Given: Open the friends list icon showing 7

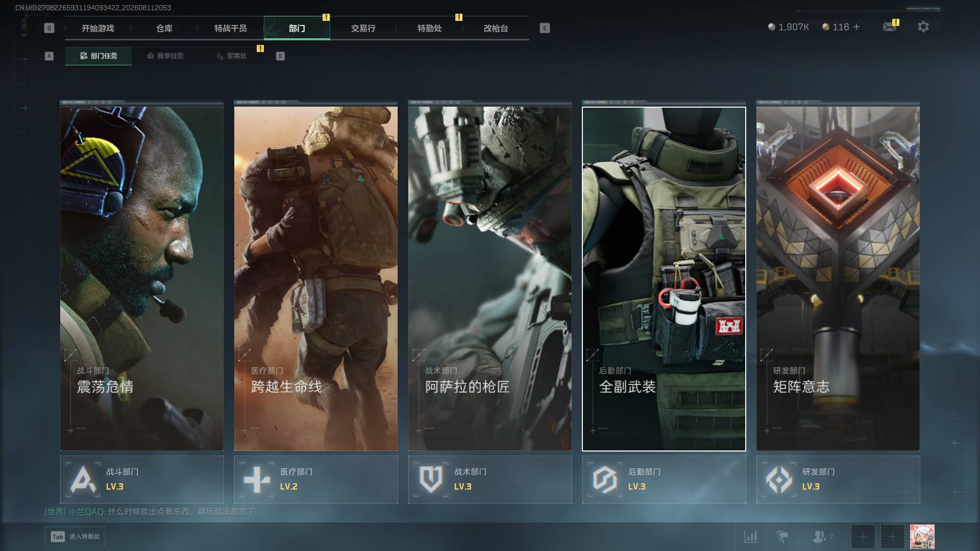Looking at the screenshot, I should tap(822, 537).
